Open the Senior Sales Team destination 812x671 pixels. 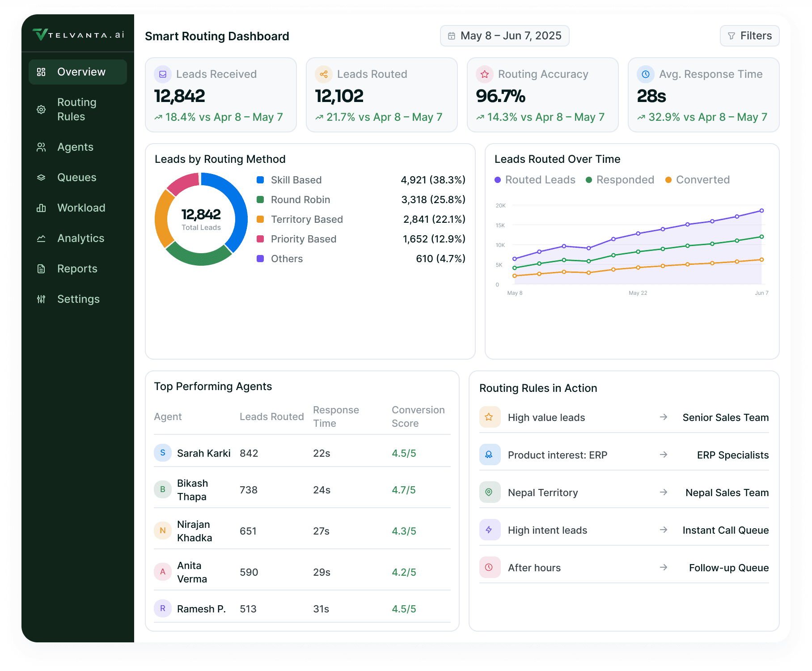tap(726, 418)
